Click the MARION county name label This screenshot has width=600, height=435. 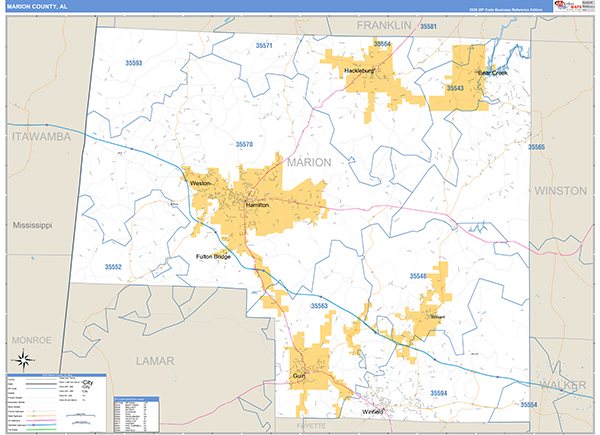(308, 162)
